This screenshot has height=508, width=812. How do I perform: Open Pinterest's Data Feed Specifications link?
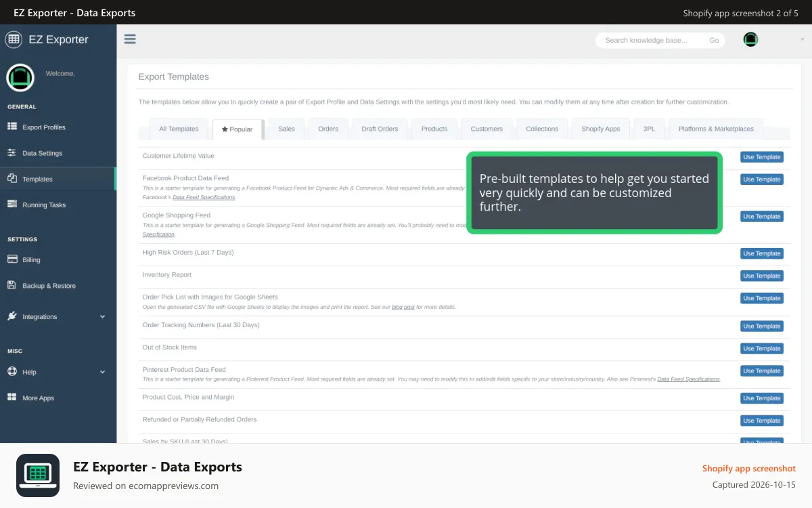coord(688,379)
